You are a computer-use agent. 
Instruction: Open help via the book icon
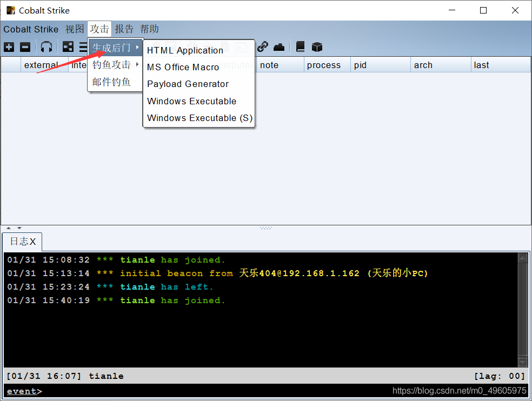300,47
